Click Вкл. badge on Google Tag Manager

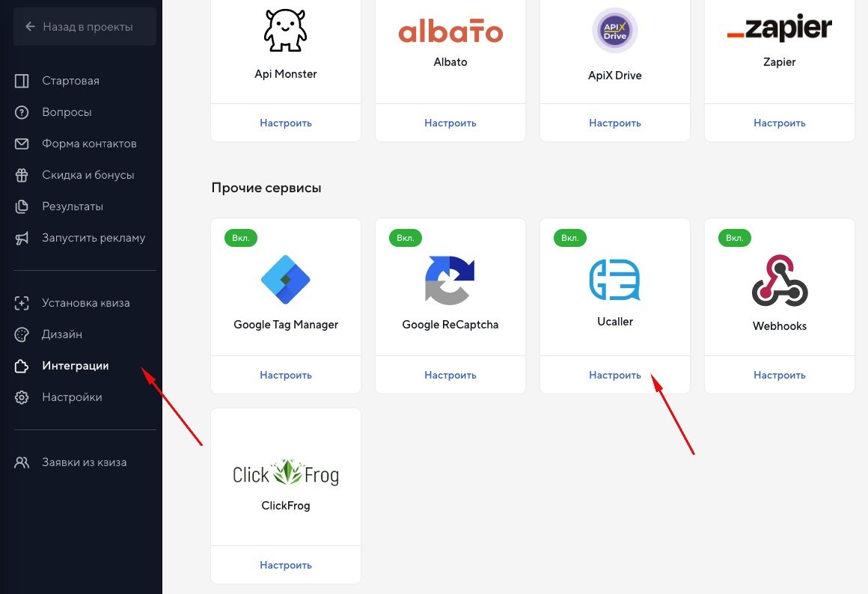241,238
